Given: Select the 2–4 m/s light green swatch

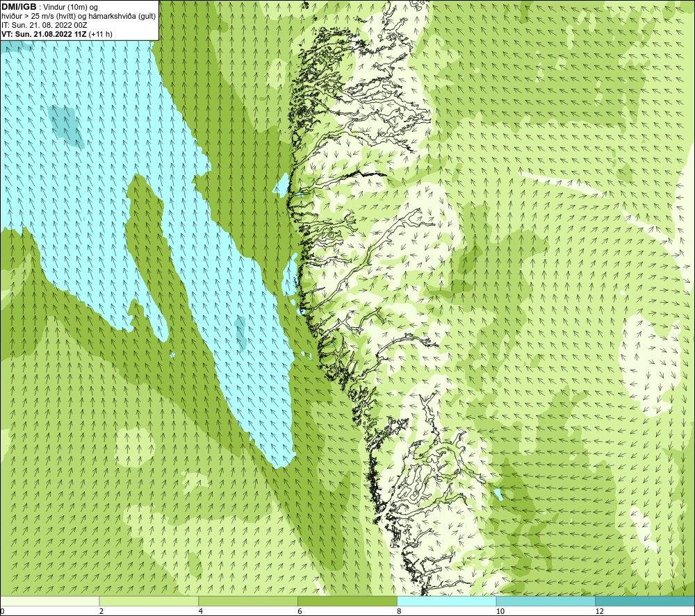Looking at the screenshot, I should tap(149, 601).
